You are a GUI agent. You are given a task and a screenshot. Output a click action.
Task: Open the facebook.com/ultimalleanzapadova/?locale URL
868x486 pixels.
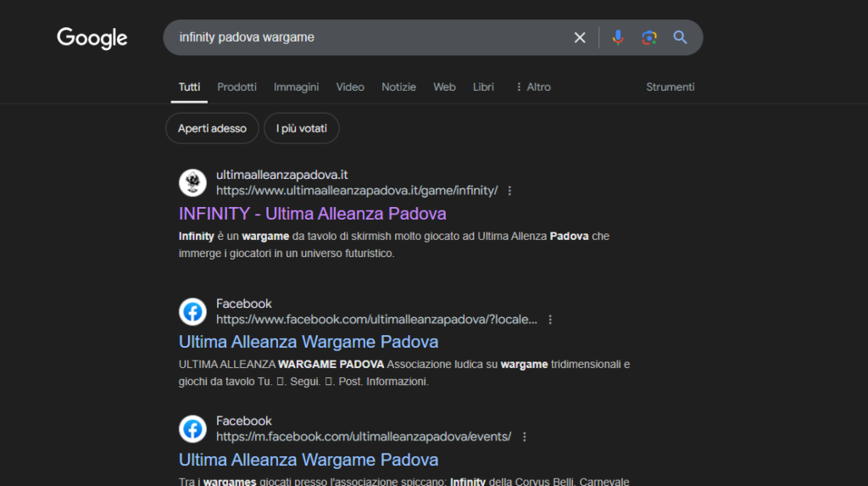tap(376, 320)
